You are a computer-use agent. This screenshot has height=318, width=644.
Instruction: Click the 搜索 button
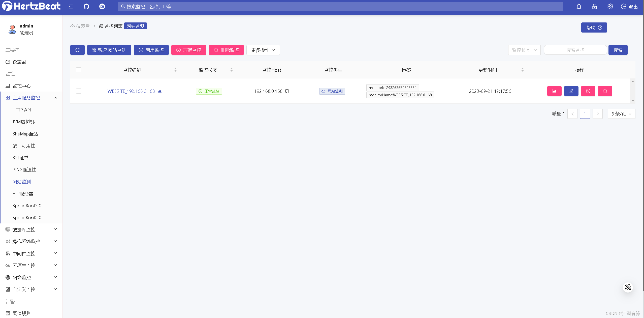pos(618,50)
